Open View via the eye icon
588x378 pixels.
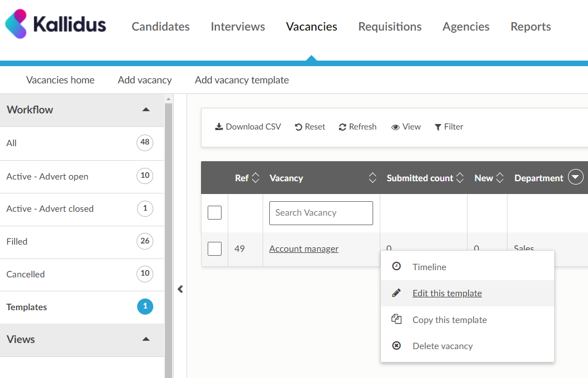395,127
